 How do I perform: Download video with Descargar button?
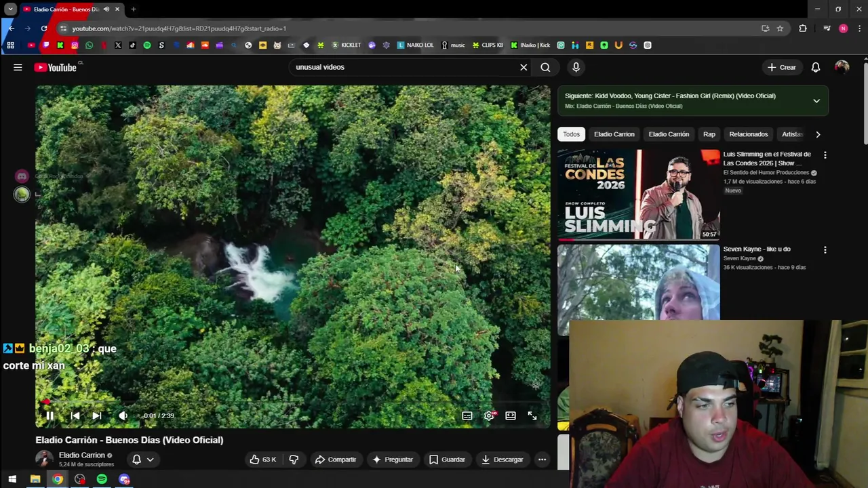pyautogui.click(x=502, y=460)
